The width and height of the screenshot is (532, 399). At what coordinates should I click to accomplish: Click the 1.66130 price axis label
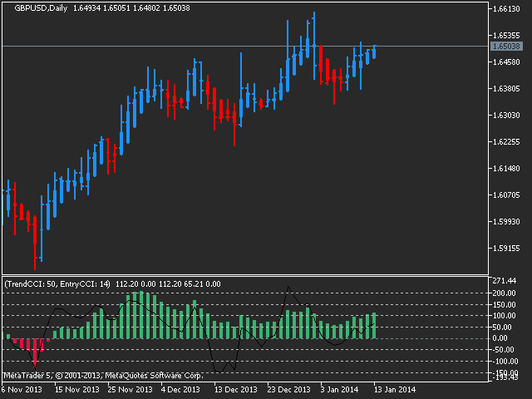pyautogui.click(x=505, y=9)
